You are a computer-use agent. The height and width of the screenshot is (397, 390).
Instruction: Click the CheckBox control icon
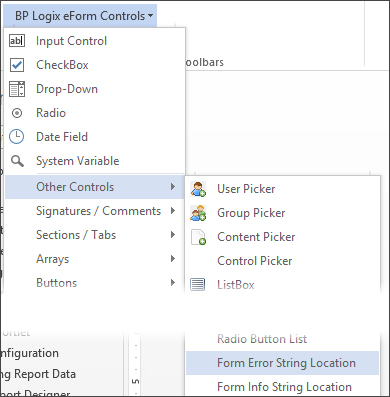(17, 65)
